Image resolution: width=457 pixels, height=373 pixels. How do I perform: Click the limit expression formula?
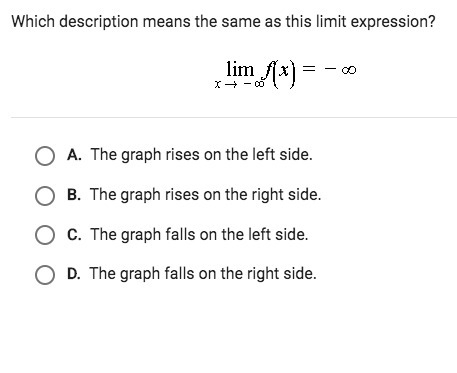click(286, 74)
